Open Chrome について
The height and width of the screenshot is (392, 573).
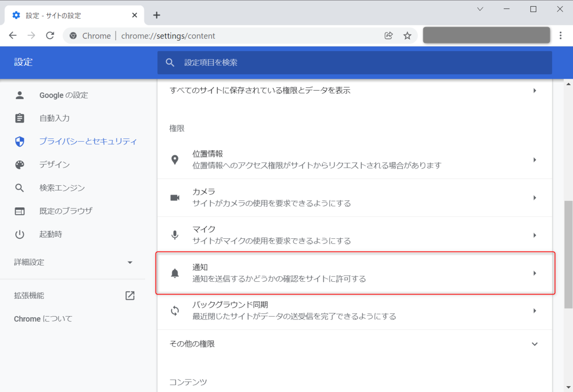pyautogui.click(x=42, y=318)
